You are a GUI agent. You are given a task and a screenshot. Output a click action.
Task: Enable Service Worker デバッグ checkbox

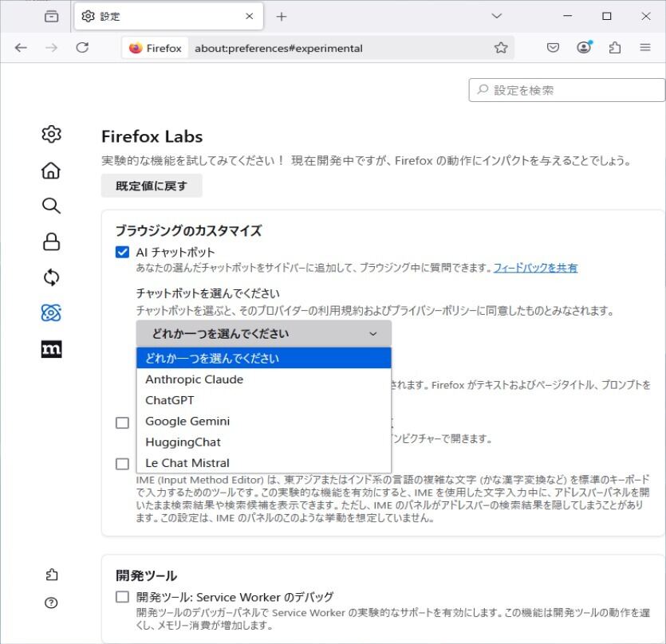click(x=120, y=595)
